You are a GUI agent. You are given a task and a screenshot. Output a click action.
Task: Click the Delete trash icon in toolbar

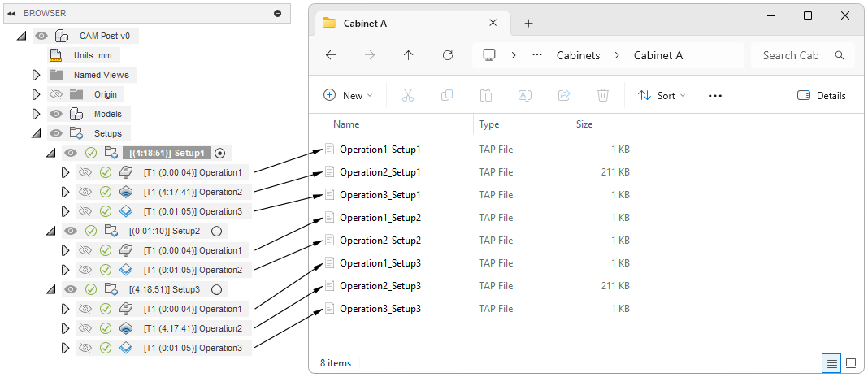pos(603,95)
